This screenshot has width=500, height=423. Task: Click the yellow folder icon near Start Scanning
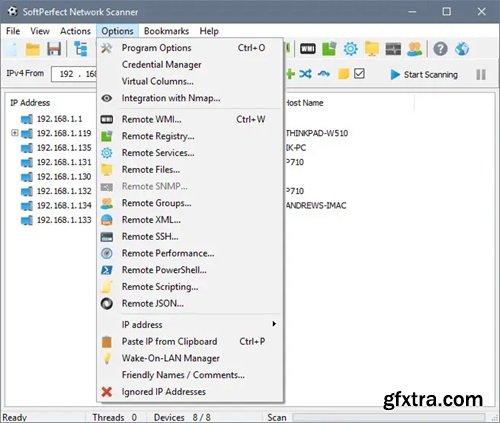[x=343, y=74]
